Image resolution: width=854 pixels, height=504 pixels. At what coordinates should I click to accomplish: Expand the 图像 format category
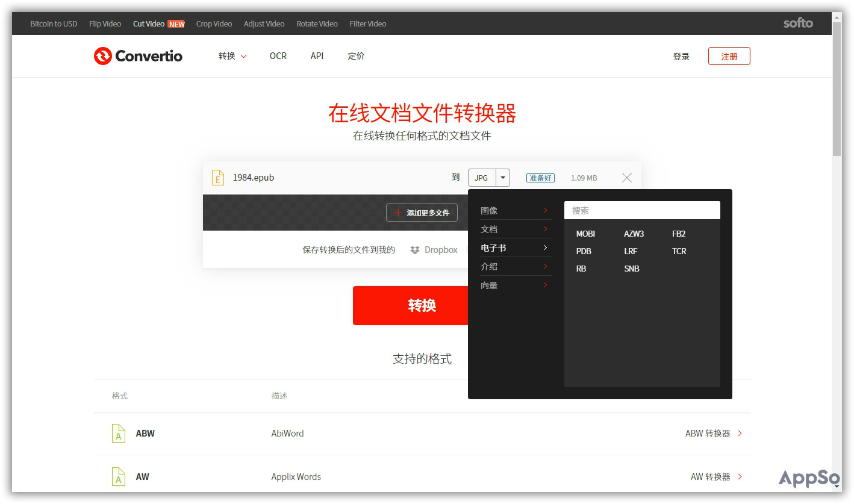click(489, 210)
